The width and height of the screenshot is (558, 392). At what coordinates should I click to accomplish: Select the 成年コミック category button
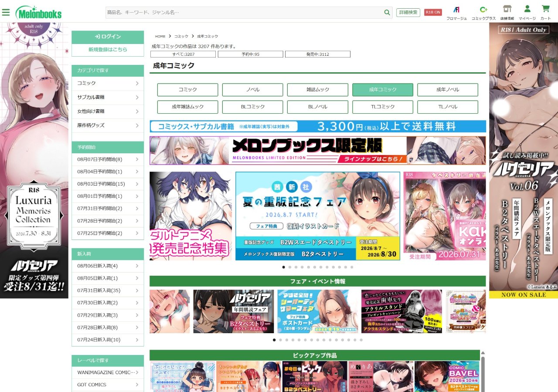(383, 90)
